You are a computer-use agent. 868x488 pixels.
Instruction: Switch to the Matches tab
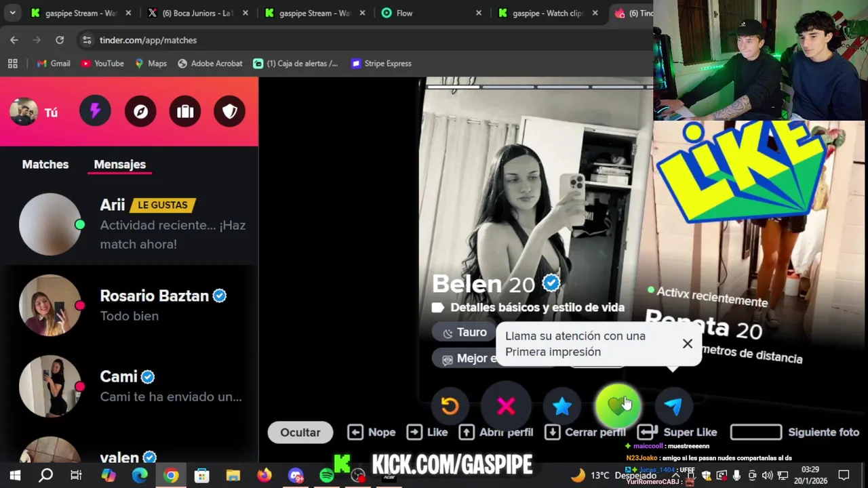(x=45, y=164)
